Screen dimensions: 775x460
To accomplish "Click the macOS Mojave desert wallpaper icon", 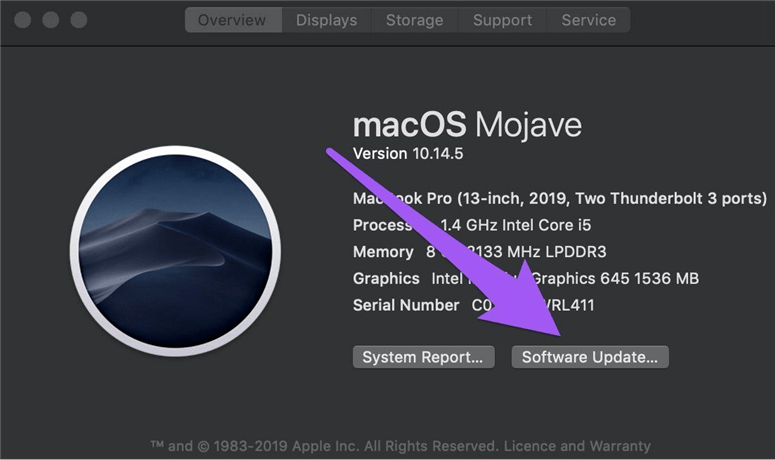I will coord(175,251).
